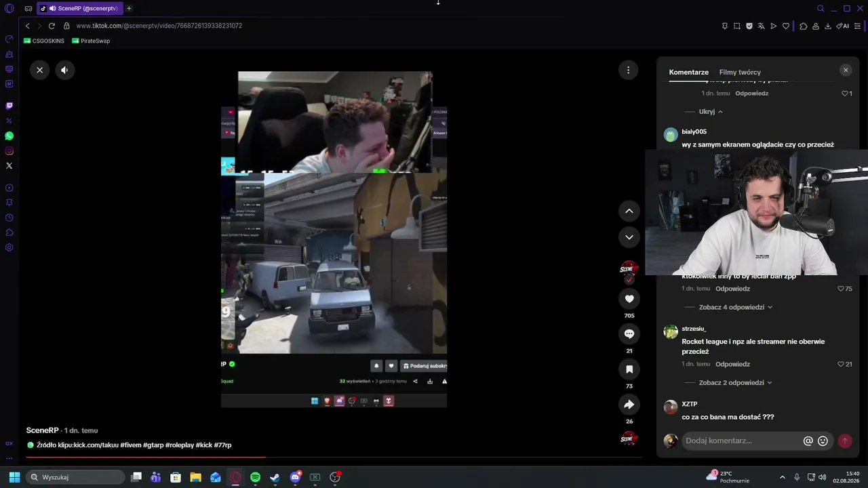Open the browser extensions toolbar icon

coord(804,26)
